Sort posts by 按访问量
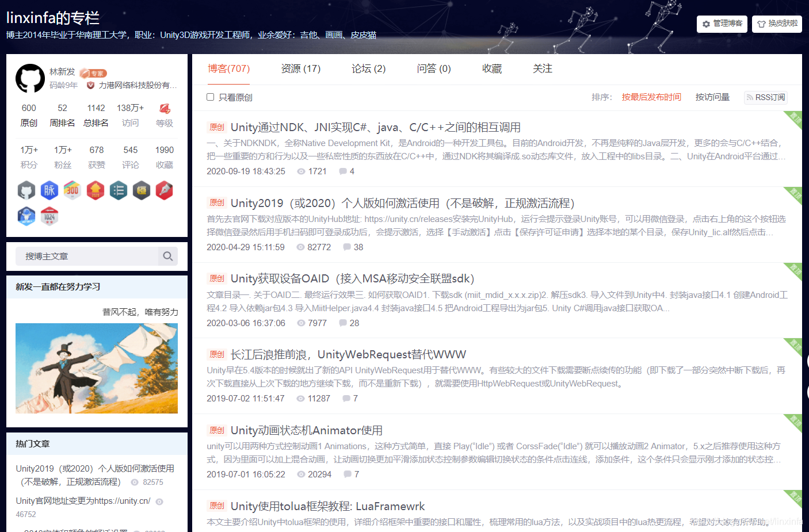The height and width of the screenshot is (532, 809). [712, 97]
